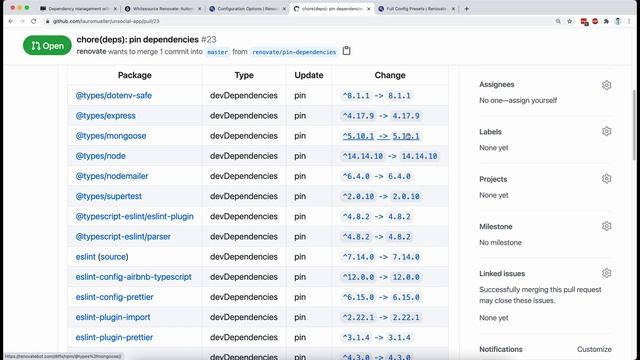Open the @types/nodemailer package link
Screen dimensions: 640x360
[x=112, y=176]
